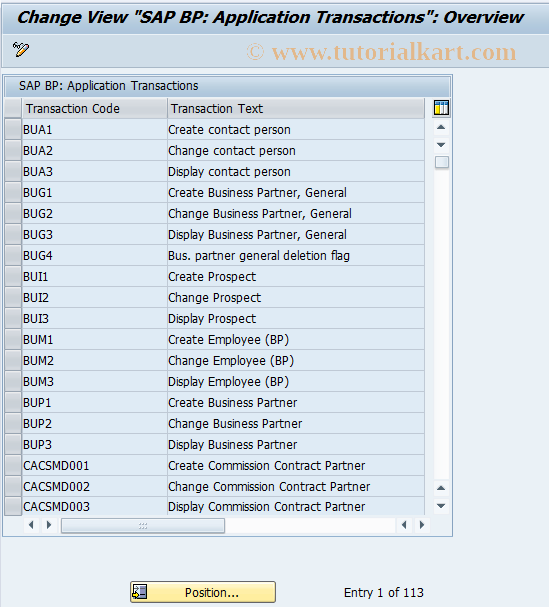Select row selector for BUP2
549x607 pixels.
click(x=13, y=423)
